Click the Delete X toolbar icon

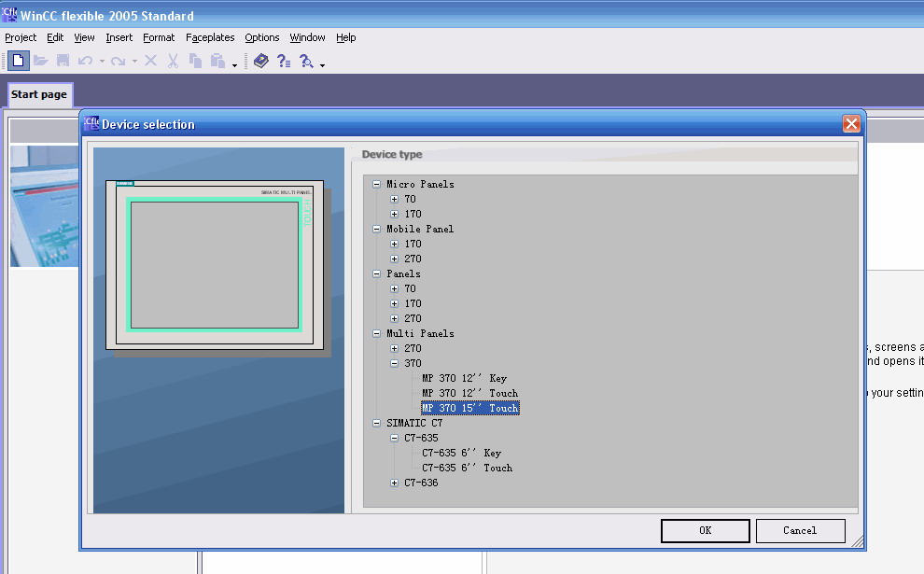point(151,61)
